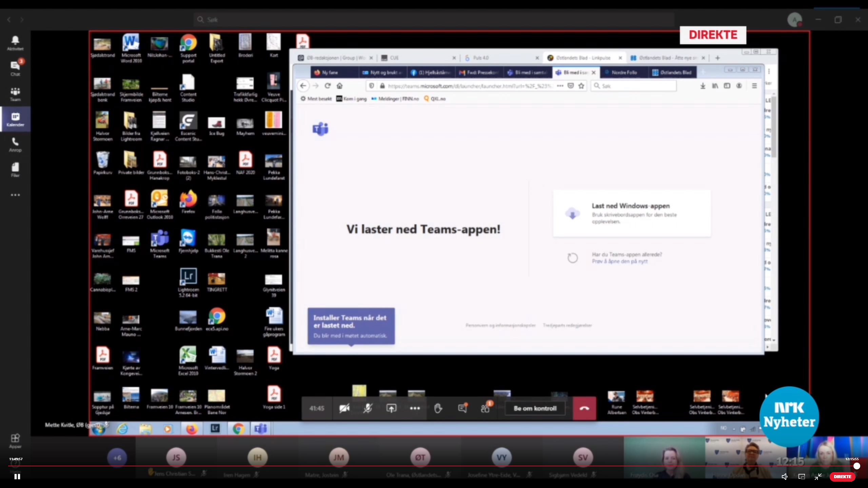Click Internet Explorer in shared taskbar

coord(122,429)
